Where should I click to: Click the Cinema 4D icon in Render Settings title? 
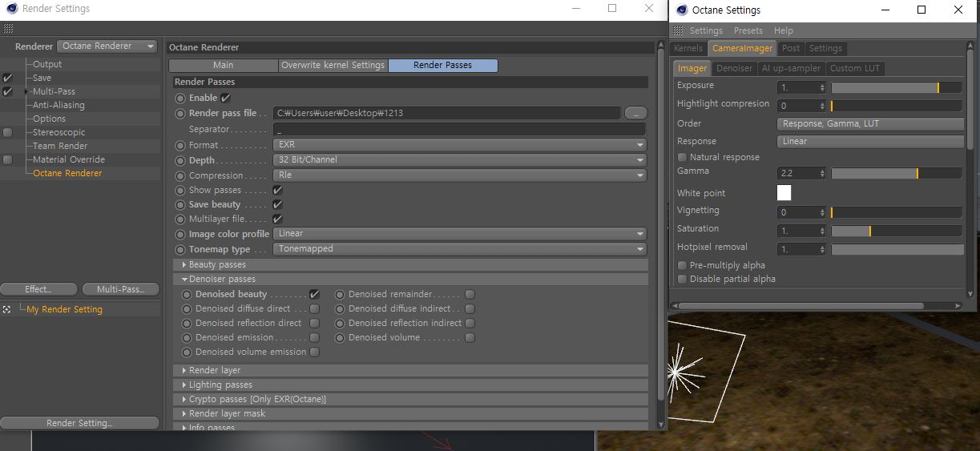tap(11, 9)
